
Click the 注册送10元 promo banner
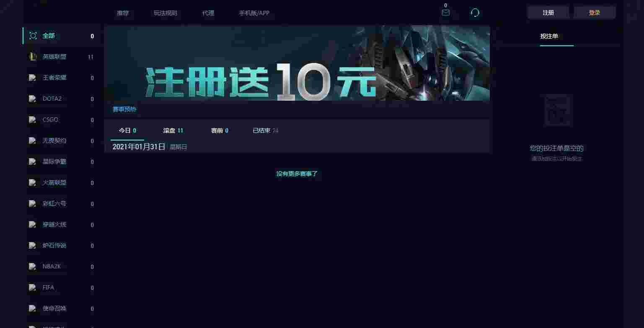(x=297, y=63)
